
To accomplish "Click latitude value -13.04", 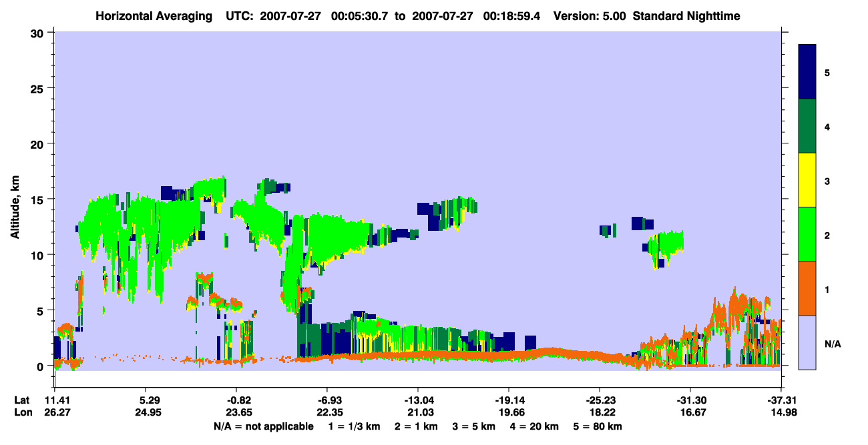I will [x=419, y=401].
